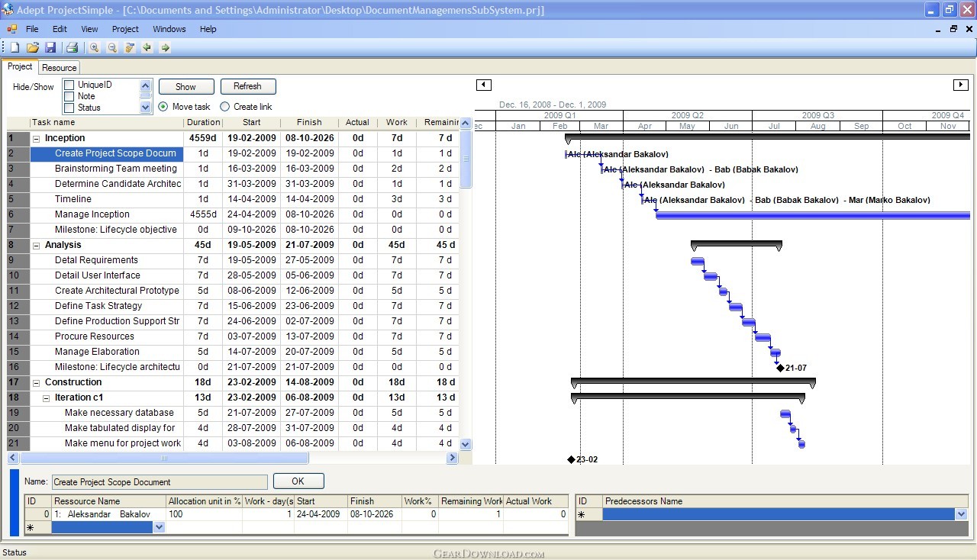Open the Project menu
This screenshot has height=560, width=977.
(x=125, y=29)
